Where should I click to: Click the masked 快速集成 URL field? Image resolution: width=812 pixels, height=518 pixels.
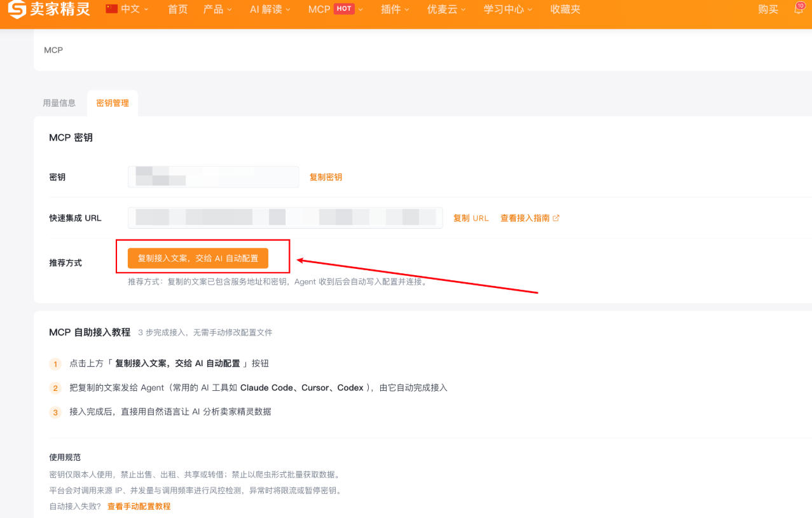(285, 217)
